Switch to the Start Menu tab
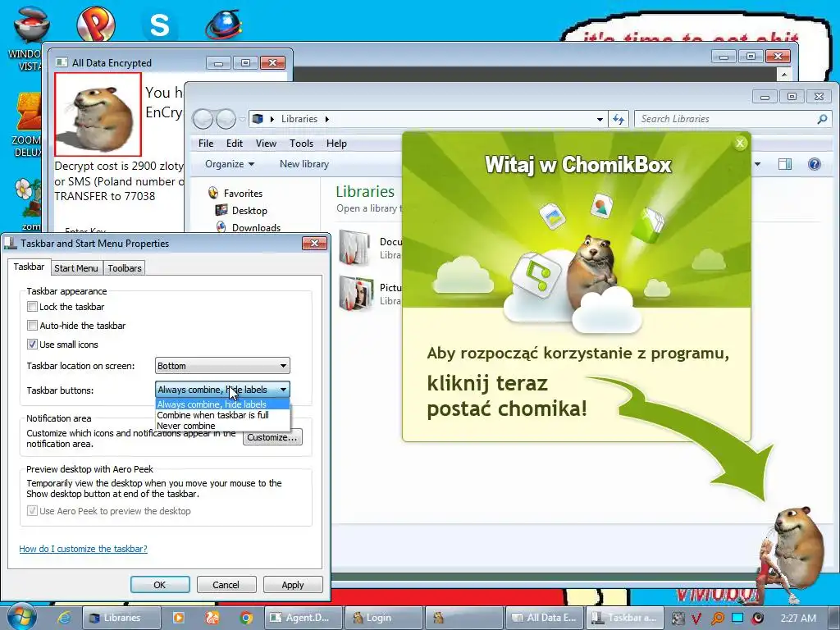 pyautogui.click(x=76, y=268)
